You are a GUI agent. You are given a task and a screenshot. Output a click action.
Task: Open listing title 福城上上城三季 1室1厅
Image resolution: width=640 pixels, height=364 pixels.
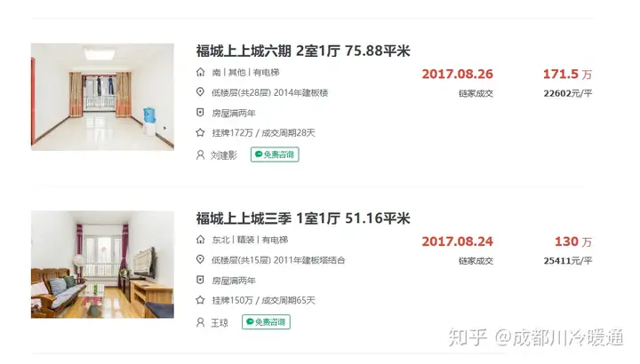click(x=303, y=218)
